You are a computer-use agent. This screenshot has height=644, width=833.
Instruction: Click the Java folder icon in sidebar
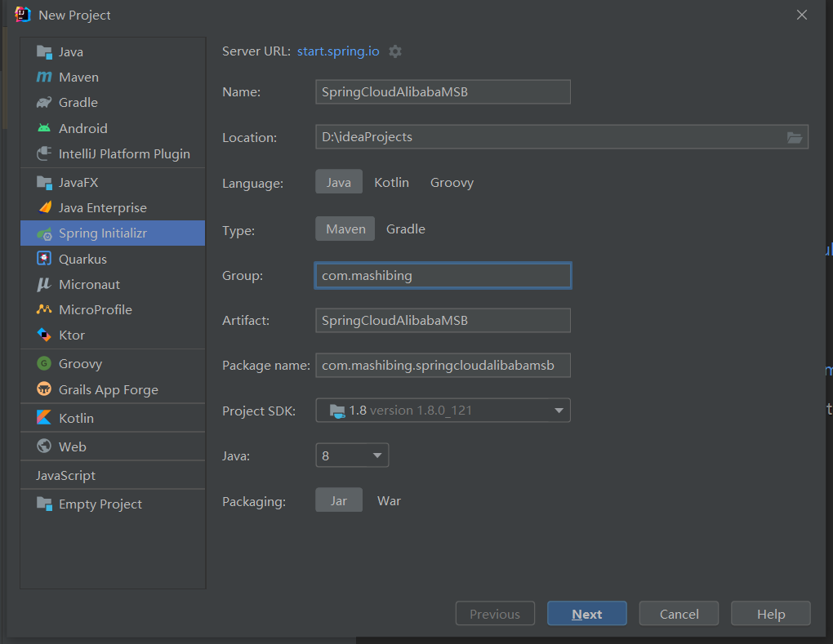click(44, 52)
